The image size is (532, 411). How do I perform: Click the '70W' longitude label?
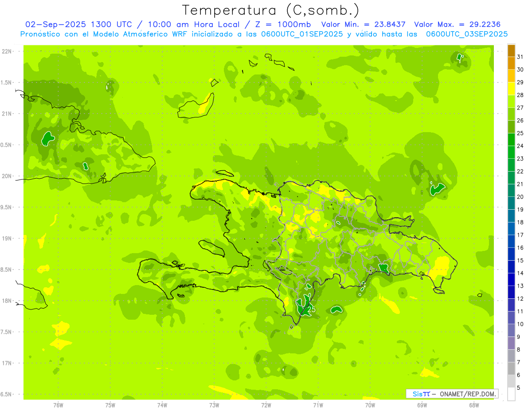370,405
